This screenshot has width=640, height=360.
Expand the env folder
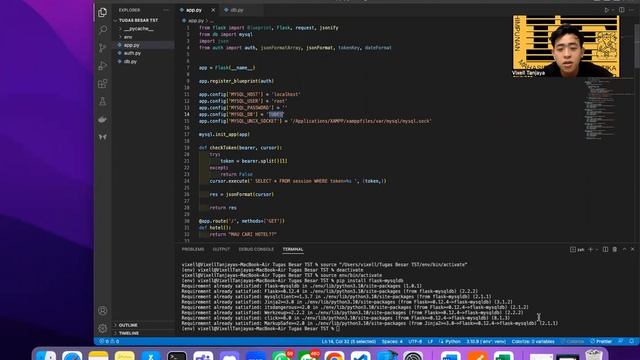click(128, 37)
